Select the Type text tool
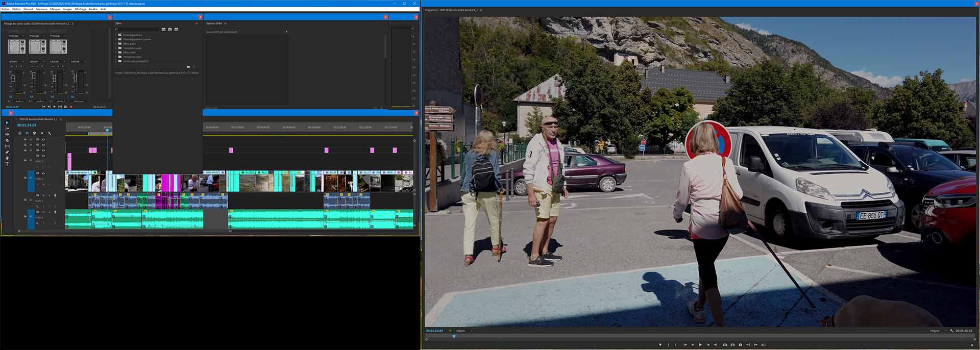Image resolution: width=980 pixels, height=350 pixels. (x=7, y=164)
